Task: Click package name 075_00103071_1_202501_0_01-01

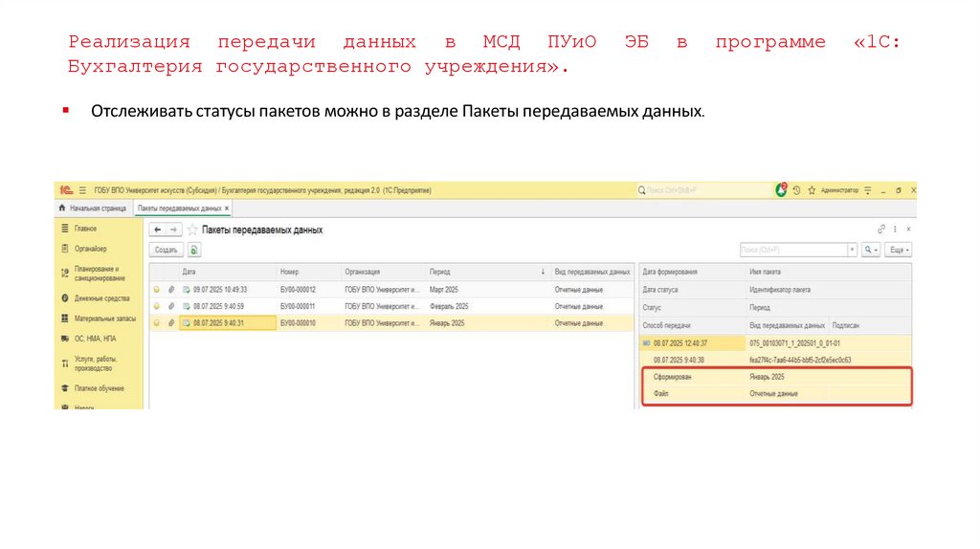Action: click(x=795, y=343)
